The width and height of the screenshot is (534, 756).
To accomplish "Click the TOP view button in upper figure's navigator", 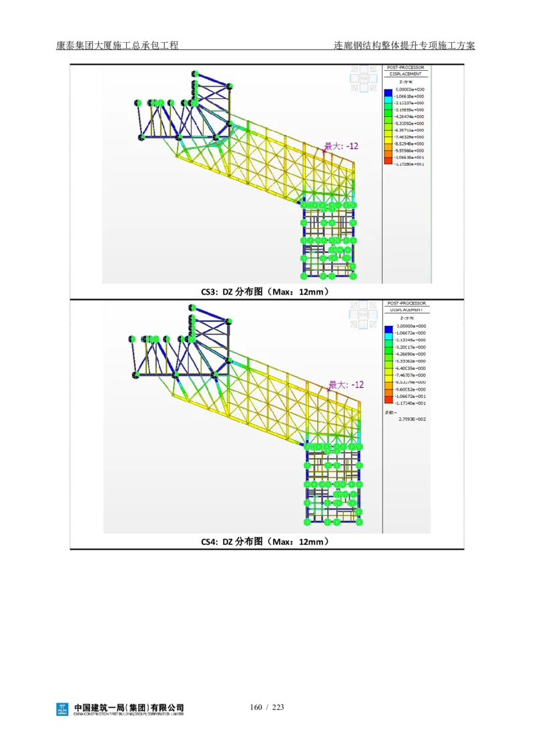I will [x=363, y=78].
